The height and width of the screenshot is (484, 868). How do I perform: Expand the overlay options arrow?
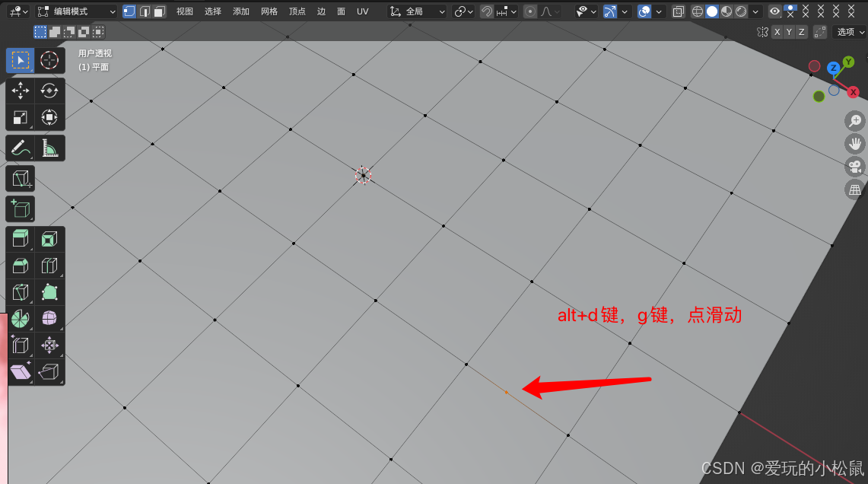tap(659, 11)
